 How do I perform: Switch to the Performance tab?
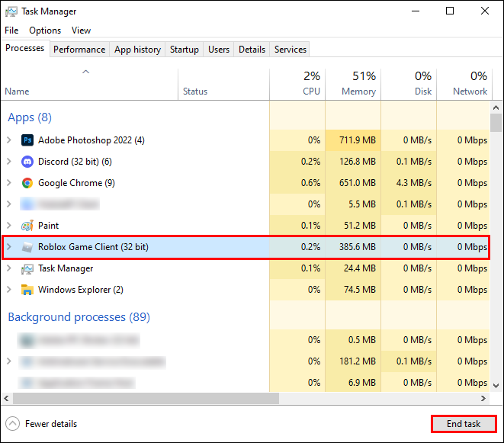[x=79, y=50]
